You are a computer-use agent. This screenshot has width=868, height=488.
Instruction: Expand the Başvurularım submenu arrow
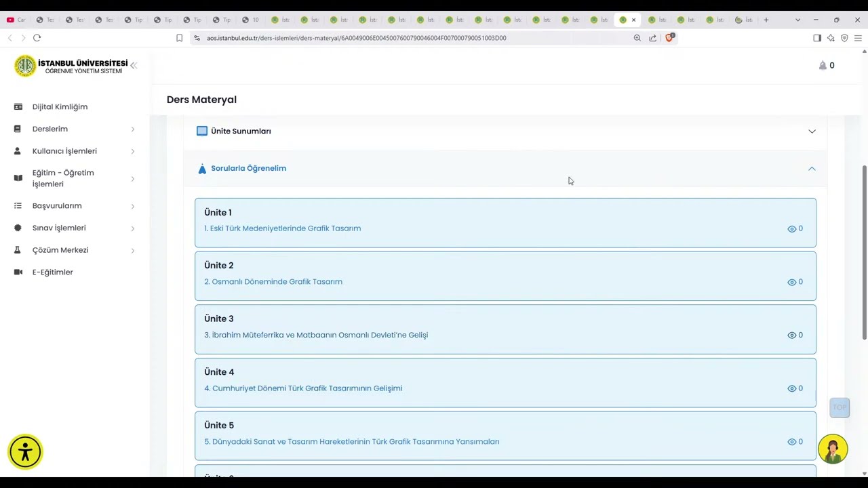click(132, 206)
